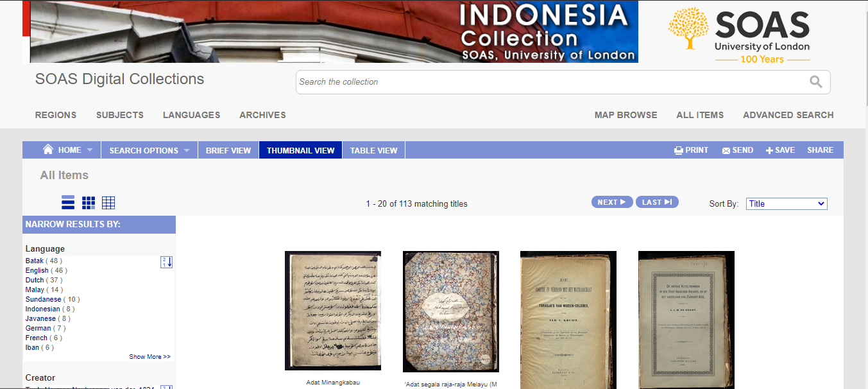The width and height of the screenshot is (868, 389).
Task: Open the Subjects menu
Action: (120, 115)
